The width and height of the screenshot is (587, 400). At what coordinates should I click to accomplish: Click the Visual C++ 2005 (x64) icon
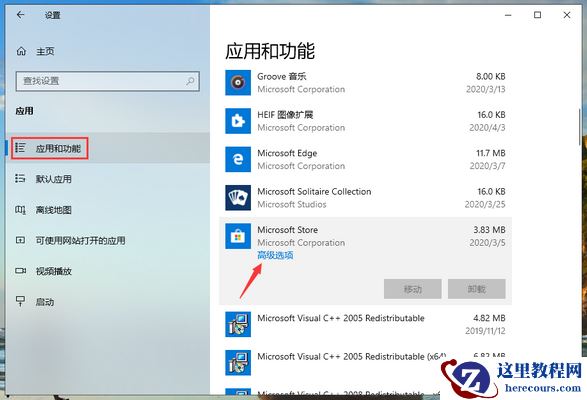(238, 363)
